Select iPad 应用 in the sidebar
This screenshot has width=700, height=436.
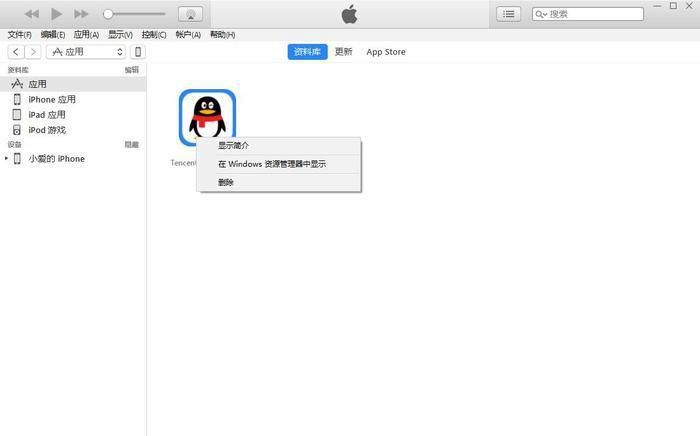pos(73,115)
